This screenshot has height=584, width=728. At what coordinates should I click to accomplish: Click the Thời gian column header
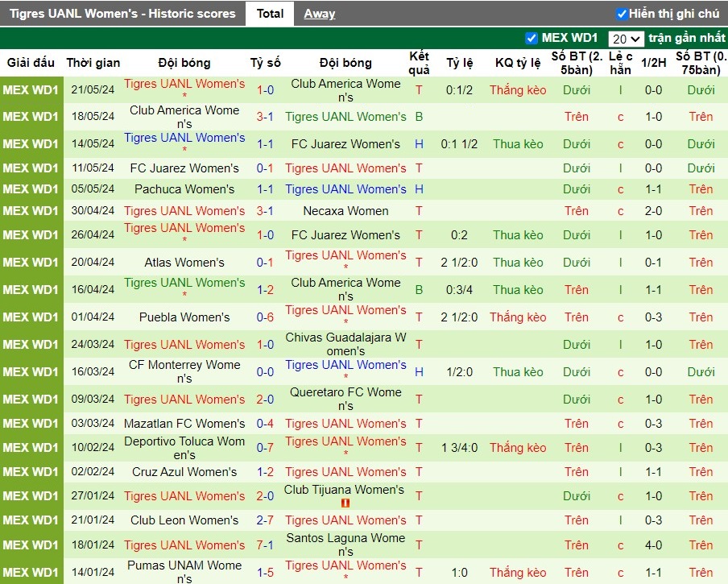(93, 63)
